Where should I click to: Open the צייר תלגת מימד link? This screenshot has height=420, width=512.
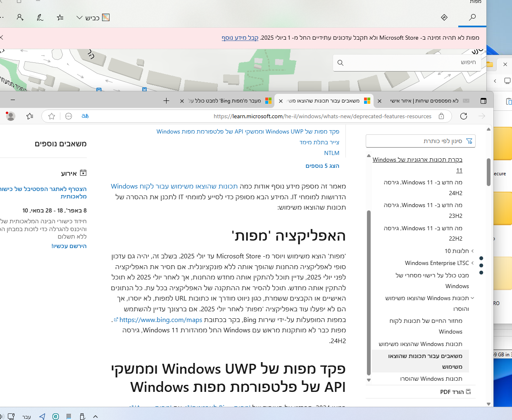click(319, 142)
